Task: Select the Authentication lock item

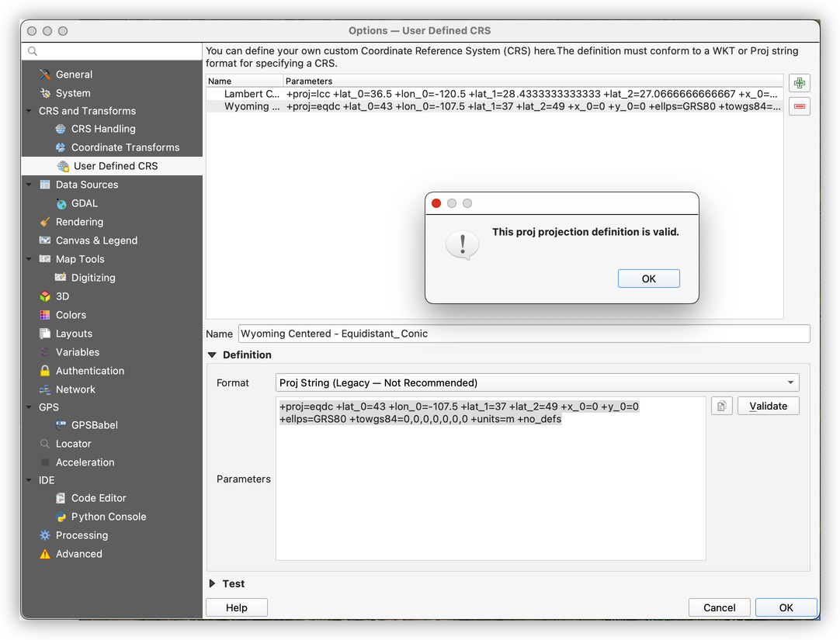Action: [89, 371]
